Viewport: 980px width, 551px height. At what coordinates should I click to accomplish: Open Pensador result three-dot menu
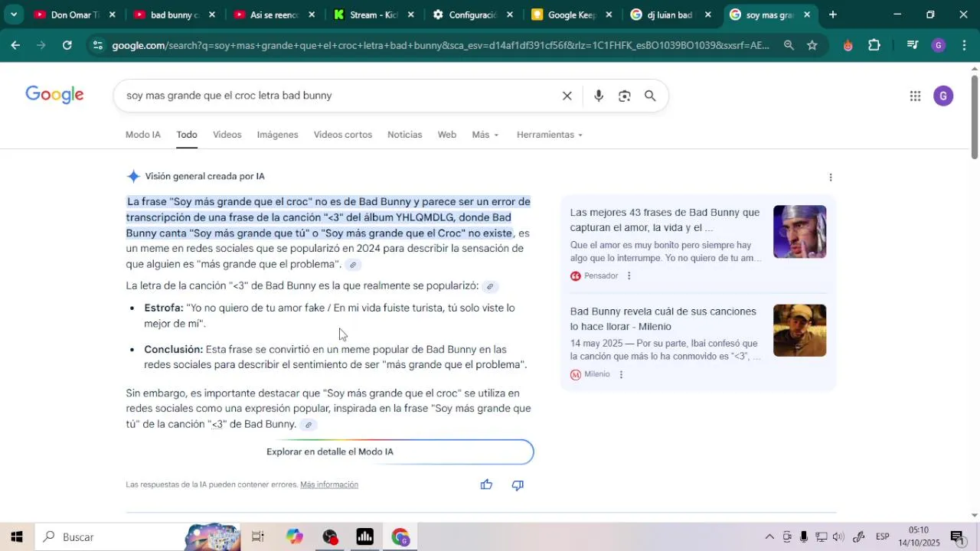tap(629, 275)
